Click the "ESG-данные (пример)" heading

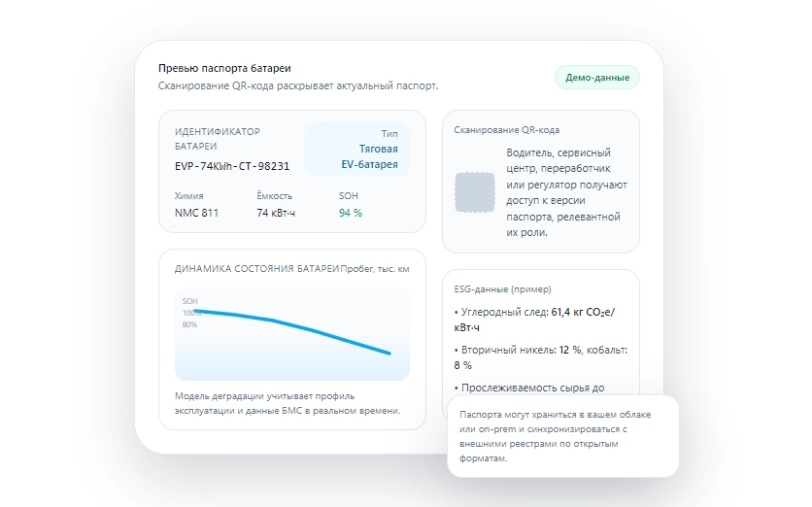coord(501,288)
